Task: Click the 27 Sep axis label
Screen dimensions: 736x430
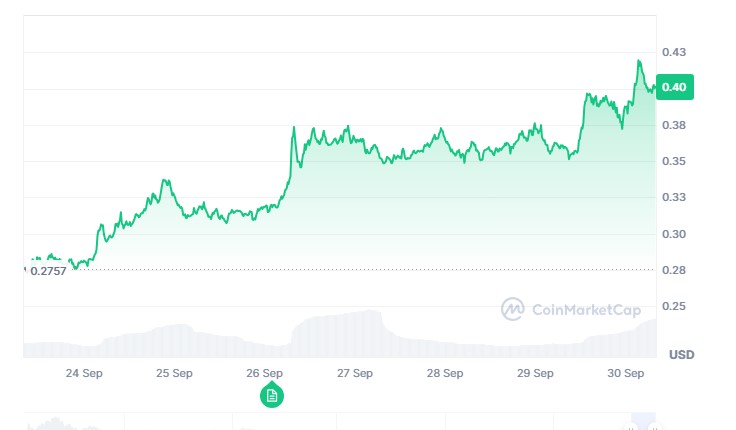Action: coord(354,373)
